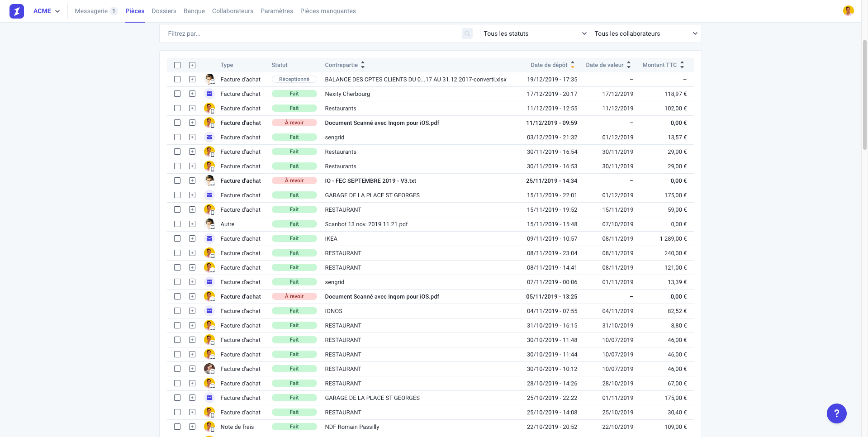Open Scanbot 13 nov. 2019 11.21.pdf entry

[x=366, y=224]
